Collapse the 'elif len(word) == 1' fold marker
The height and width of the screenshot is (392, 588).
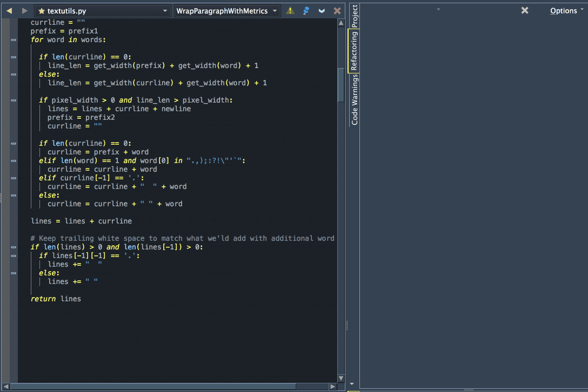(14, 161)
